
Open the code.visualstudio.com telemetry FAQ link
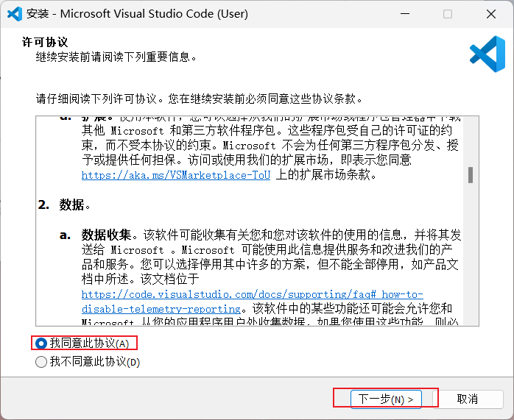tap(253, 294)
